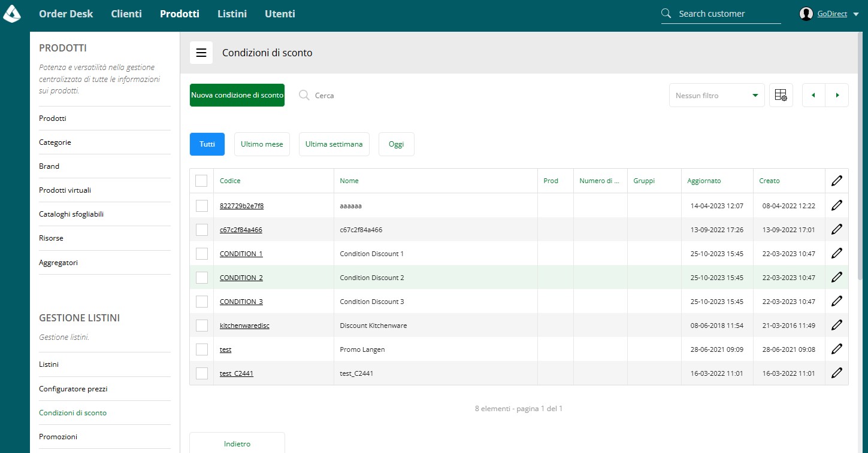868x453 pixels.
Task: Click pencil icon for kitchenwaredisc row
Action: click(837, 325)
